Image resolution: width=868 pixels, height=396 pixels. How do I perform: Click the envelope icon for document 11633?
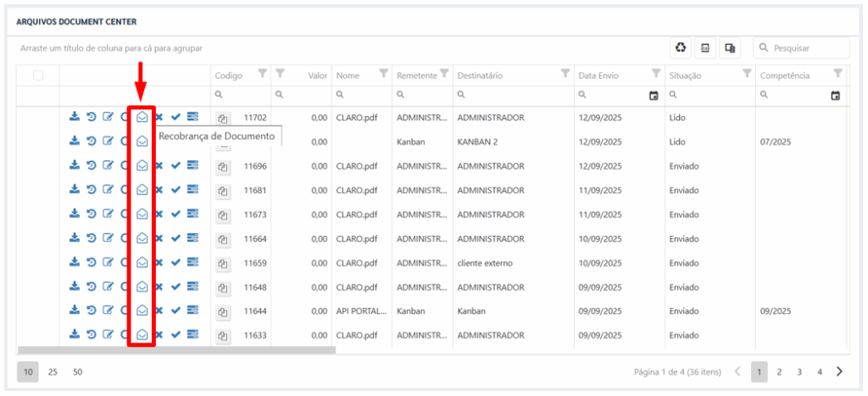[142, 334]
